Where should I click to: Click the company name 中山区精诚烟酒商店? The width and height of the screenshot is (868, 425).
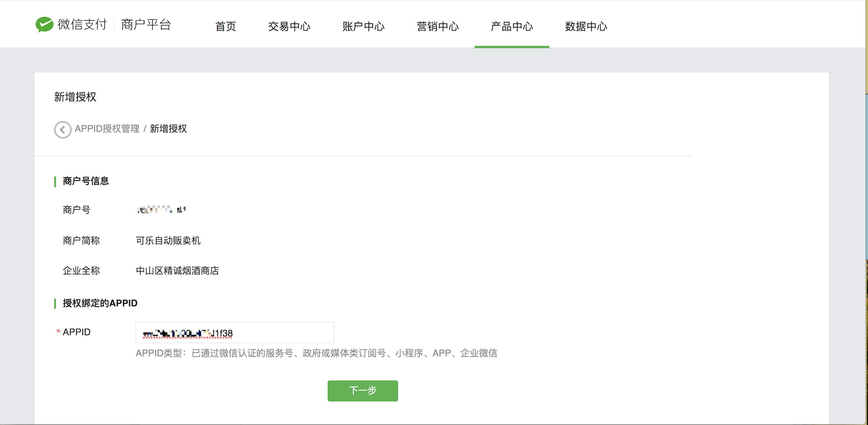tap(177, 271)
